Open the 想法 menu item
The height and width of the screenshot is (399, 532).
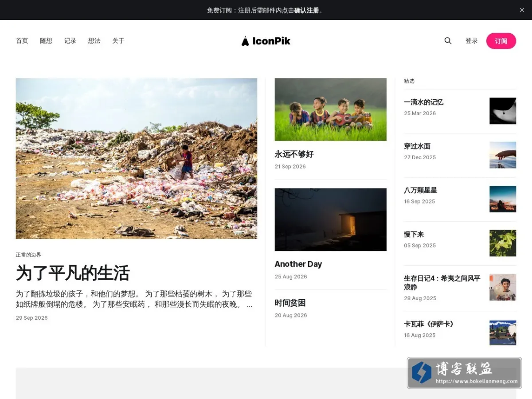pyautogui.click(x=94, y=41)
